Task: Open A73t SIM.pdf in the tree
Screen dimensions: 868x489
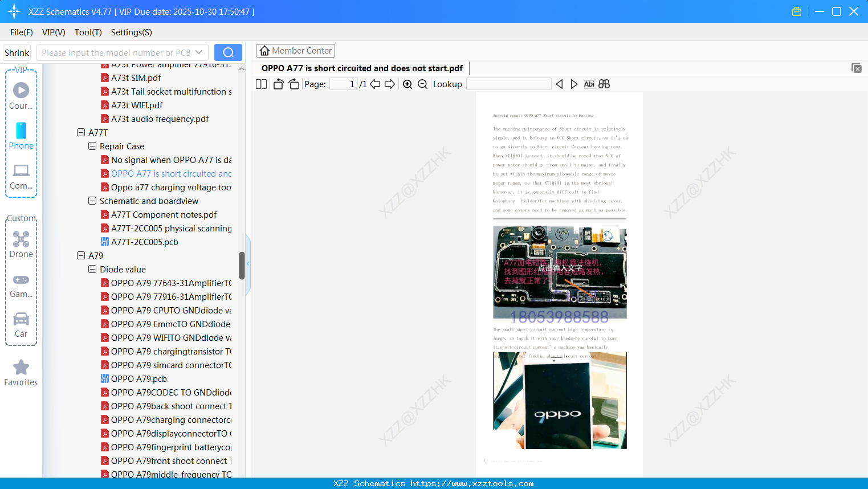Action: tap(131, 78)
